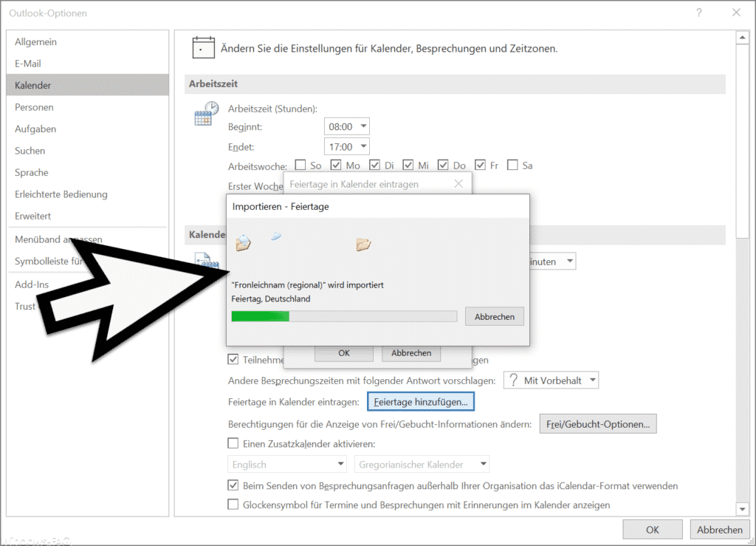Click Abbrechen in Outlook-Optionen window
Screen dimensions: 756x546
tap(719, 530)
